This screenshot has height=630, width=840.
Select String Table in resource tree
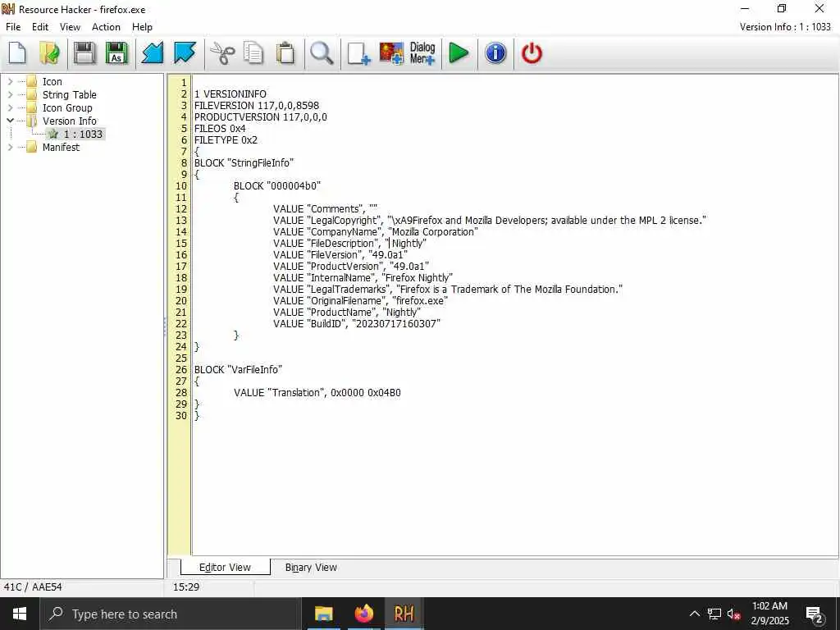[x=70, y=95]
